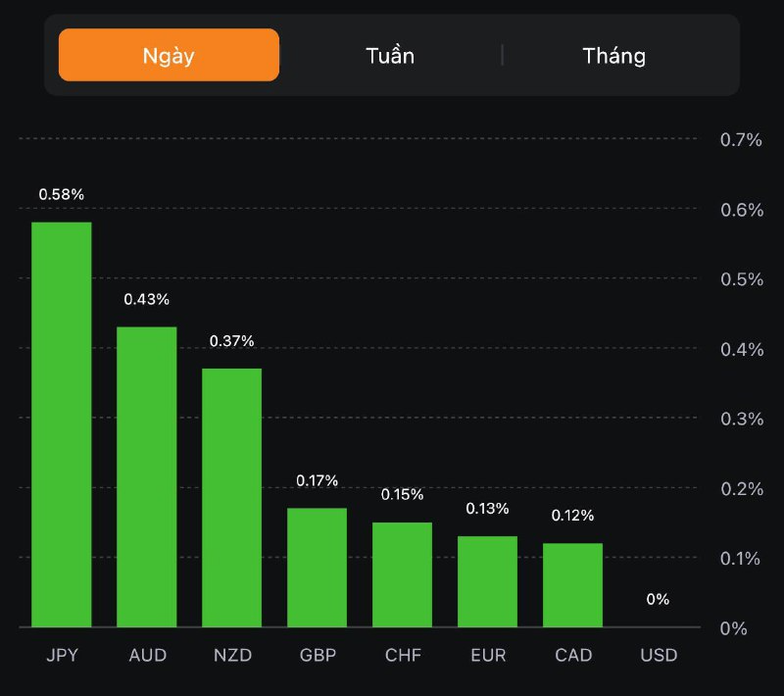Click the CAD green bar

(572, 584)
